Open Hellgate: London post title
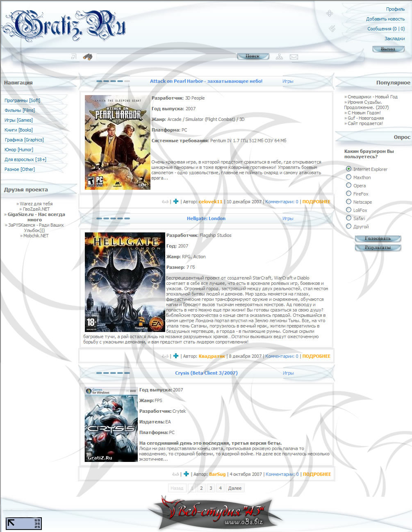 point(206,218)
